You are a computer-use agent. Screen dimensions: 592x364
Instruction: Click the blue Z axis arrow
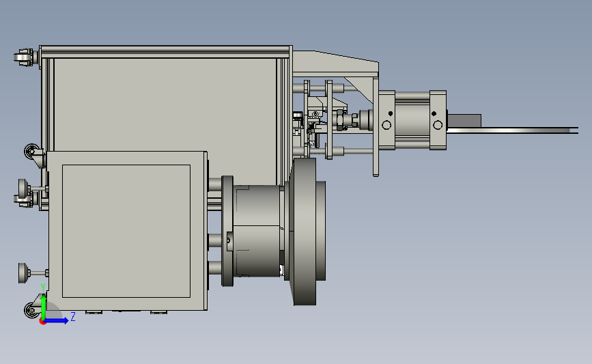[x=57, y=320]
